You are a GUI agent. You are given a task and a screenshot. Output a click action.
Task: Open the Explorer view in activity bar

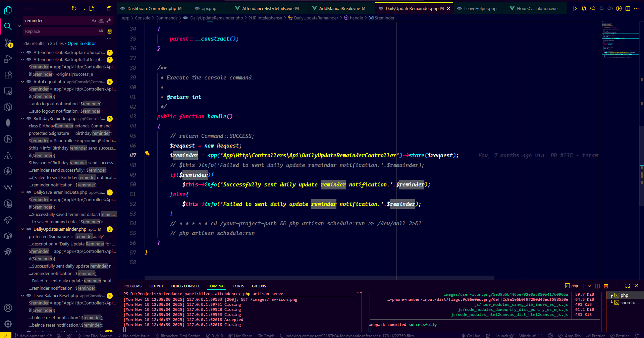click(x=8, y=10)
